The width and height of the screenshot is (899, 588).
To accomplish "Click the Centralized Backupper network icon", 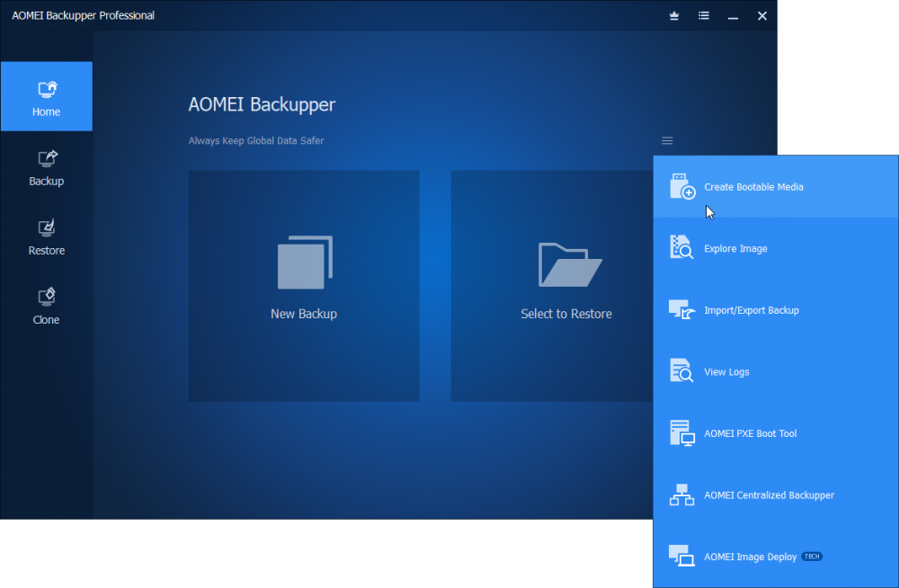I will tap(681, 494).
